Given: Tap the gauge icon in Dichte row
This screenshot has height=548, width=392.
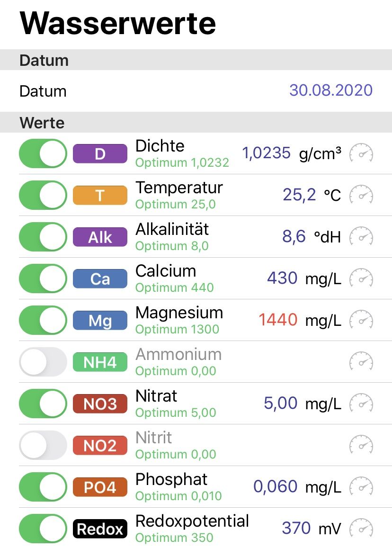Looking at the screenshot, I should [x=361, y=153].
